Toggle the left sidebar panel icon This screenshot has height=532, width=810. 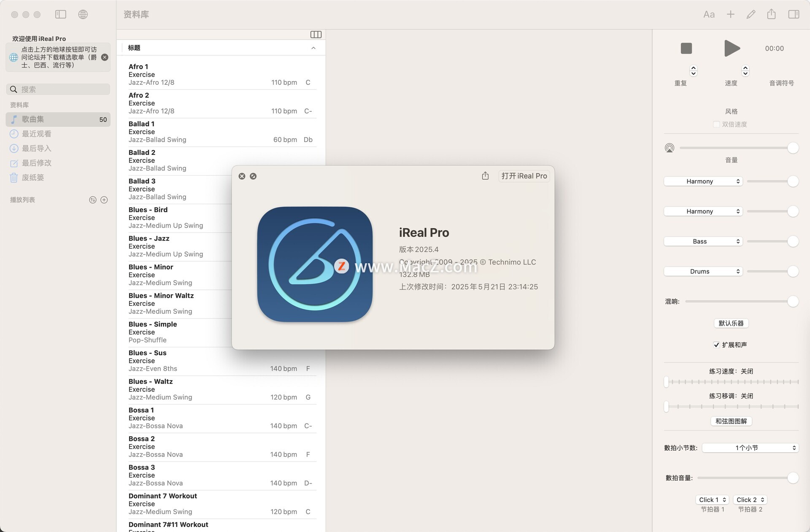(61, 14)
